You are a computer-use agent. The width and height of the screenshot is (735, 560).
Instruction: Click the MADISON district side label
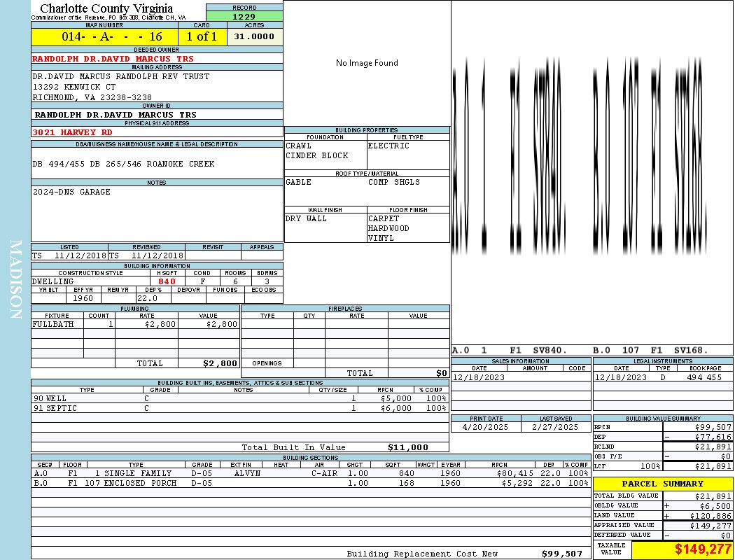pos(16,280)
